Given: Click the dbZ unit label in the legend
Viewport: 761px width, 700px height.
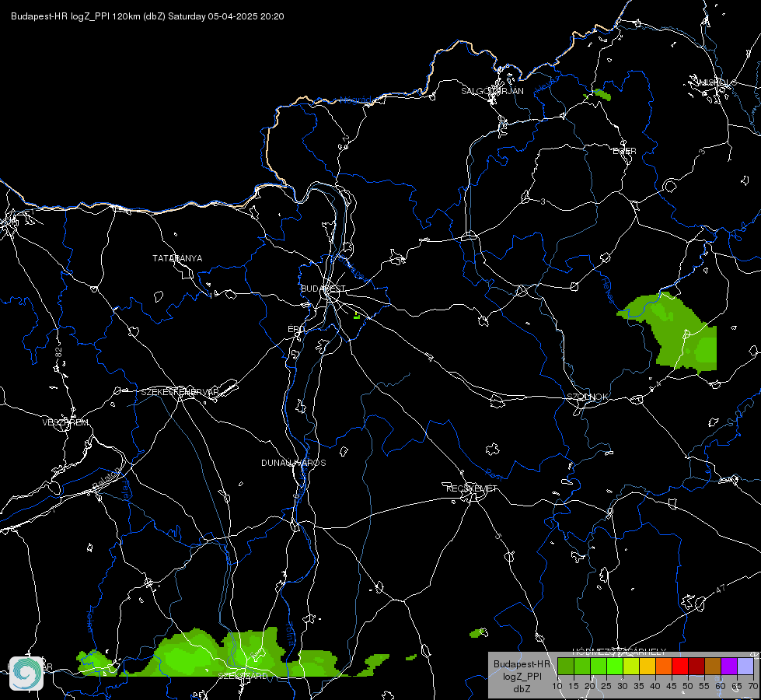Looking at the screenshot, I should (522, 689).
